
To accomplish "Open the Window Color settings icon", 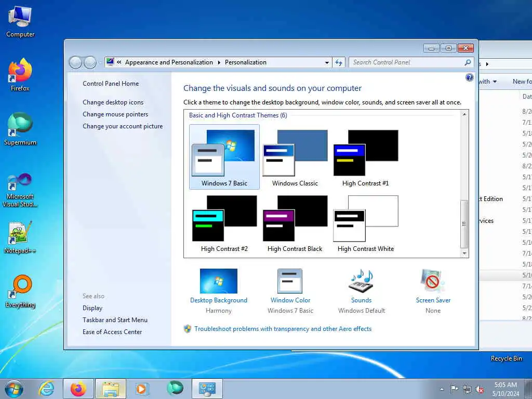I will [x=290, y=281].
